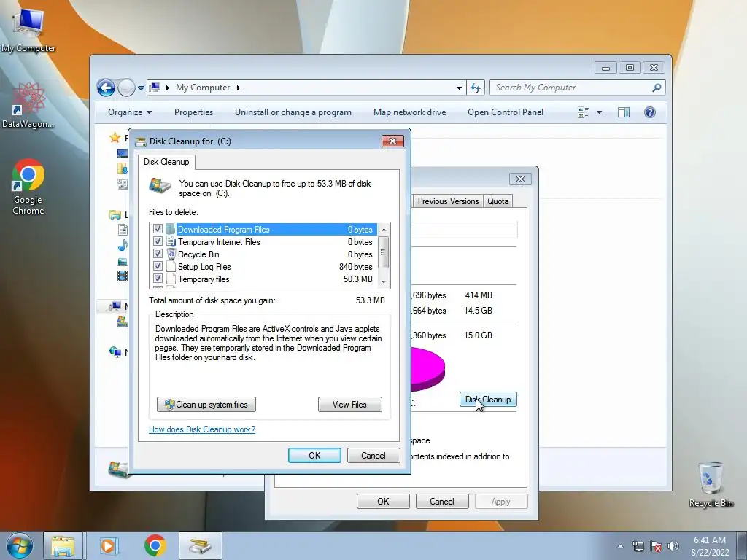Click the Search My Computer field
The image size is (747, 560).
(x=570, y=87)
